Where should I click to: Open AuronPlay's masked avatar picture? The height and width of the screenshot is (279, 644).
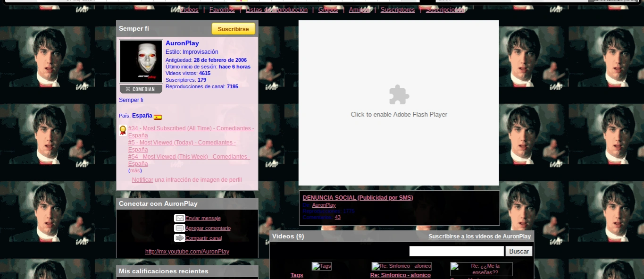(x=141, y=61)
